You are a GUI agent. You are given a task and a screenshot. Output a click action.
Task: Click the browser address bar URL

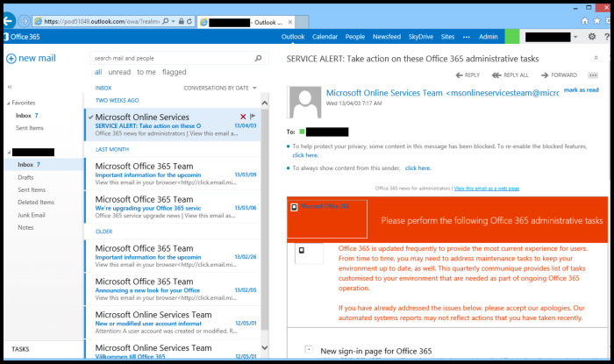coord(102,22)
